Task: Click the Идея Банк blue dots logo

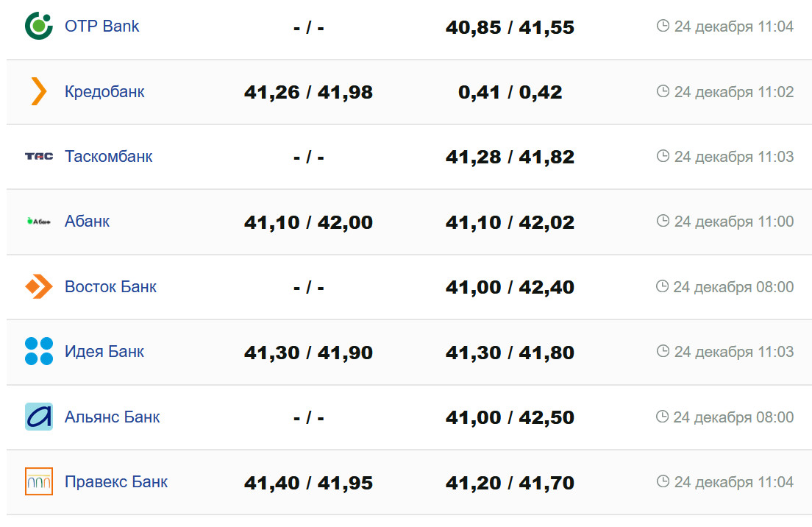Action: pos(39,351)
